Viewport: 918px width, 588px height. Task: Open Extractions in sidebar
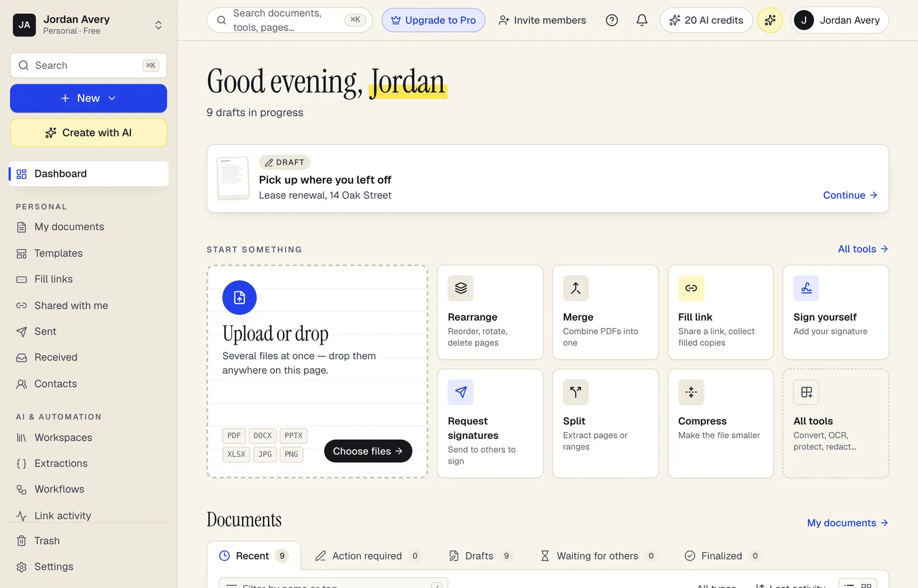pyautogui.click(x=89, y=464)
